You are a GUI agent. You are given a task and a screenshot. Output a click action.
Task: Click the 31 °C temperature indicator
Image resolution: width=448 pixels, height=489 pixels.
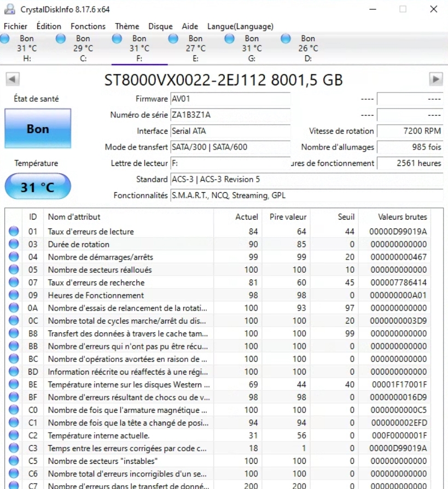[38, 187]
